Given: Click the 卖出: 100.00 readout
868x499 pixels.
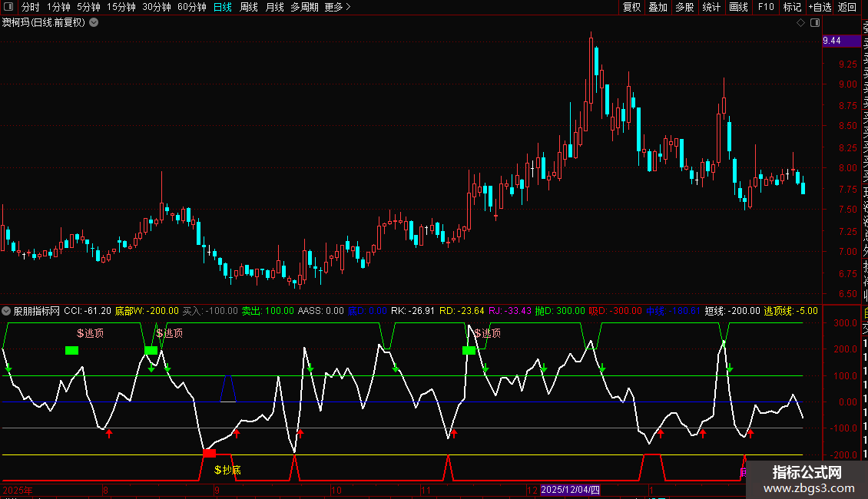Looking at the screenshot, I should [268, 311].
